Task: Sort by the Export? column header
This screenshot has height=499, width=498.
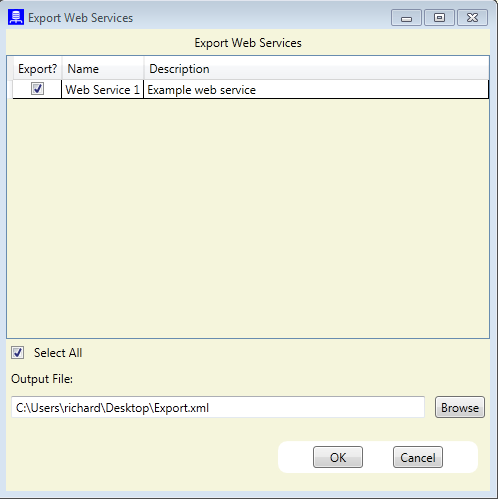Action: (37, 69)
